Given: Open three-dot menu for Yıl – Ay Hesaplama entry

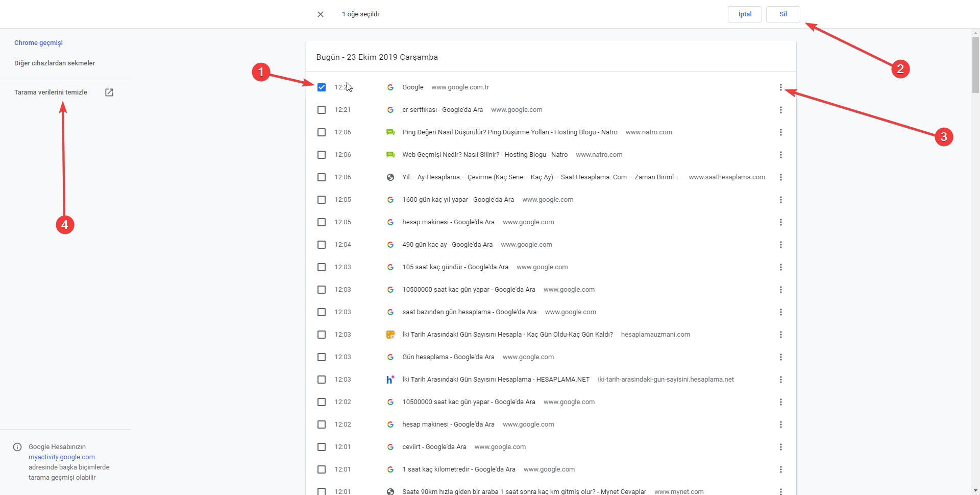Looking at the screenshot, I should [x=780, y=177].
